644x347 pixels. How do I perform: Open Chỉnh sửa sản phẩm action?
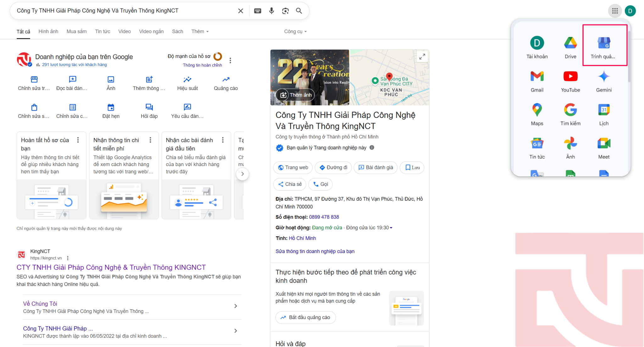[34, 111]
